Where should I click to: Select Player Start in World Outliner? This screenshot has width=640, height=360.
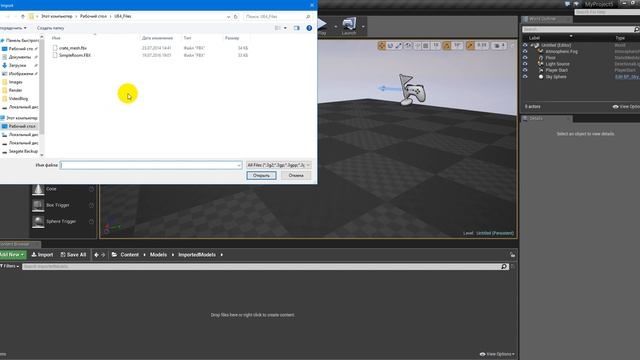(556, 70)
